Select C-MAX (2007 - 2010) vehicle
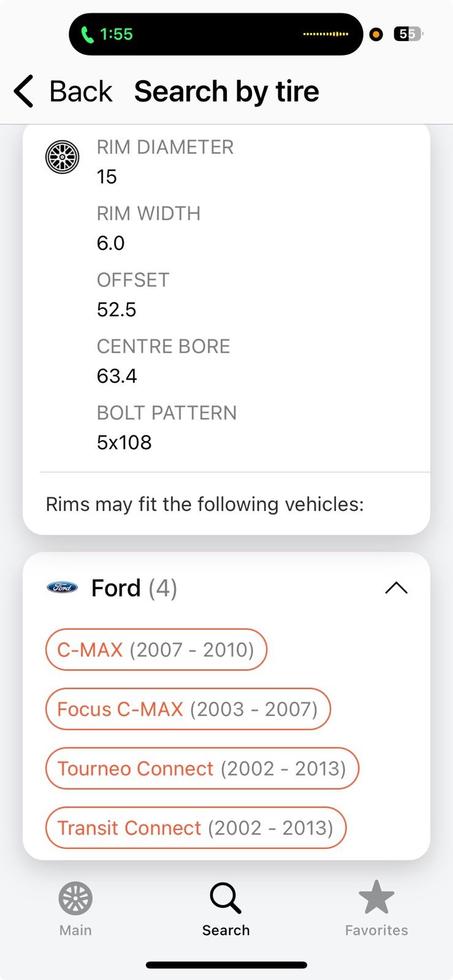Screen dimensions: 453x980 [156, 649]
